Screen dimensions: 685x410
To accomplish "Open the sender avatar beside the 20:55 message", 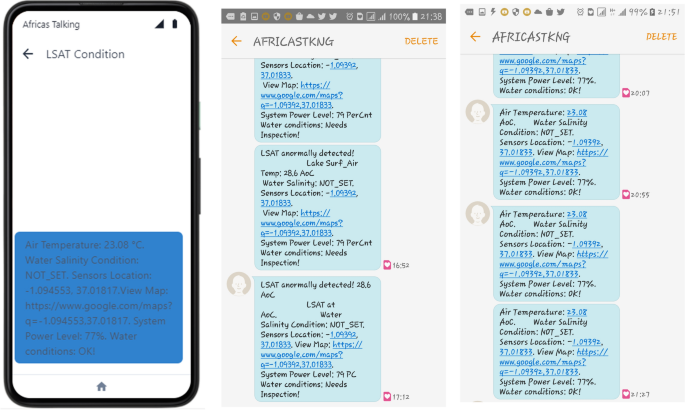I will tap(477, 111).
